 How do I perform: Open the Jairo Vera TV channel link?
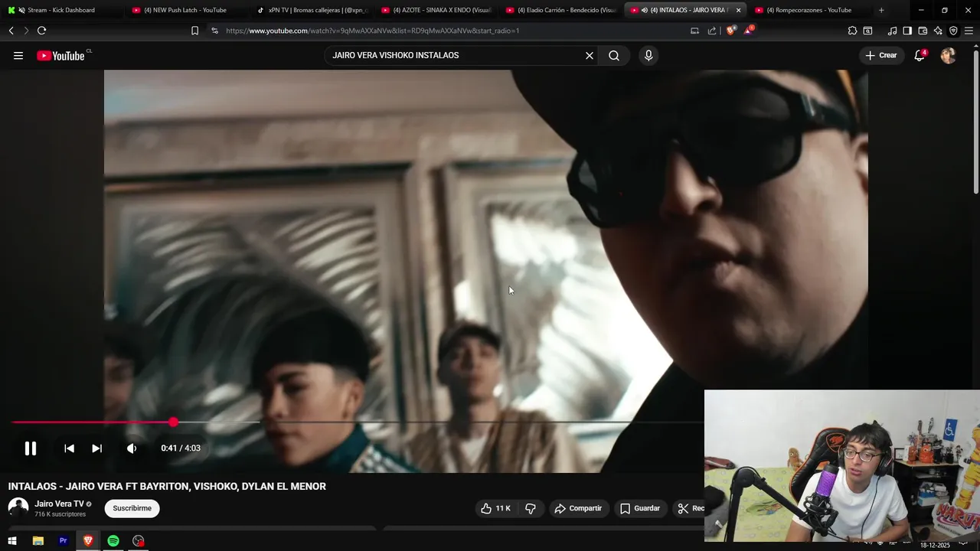point(59,504)
